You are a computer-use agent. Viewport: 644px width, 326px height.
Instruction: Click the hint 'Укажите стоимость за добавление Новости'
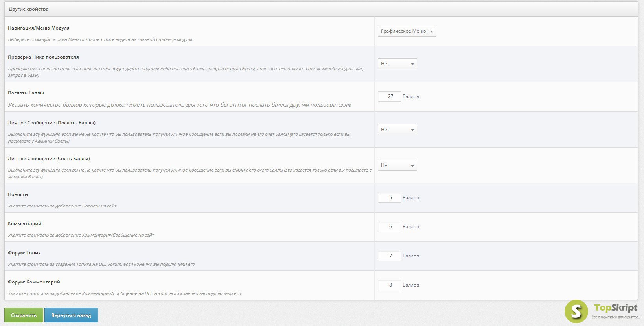tap(62, 206)
